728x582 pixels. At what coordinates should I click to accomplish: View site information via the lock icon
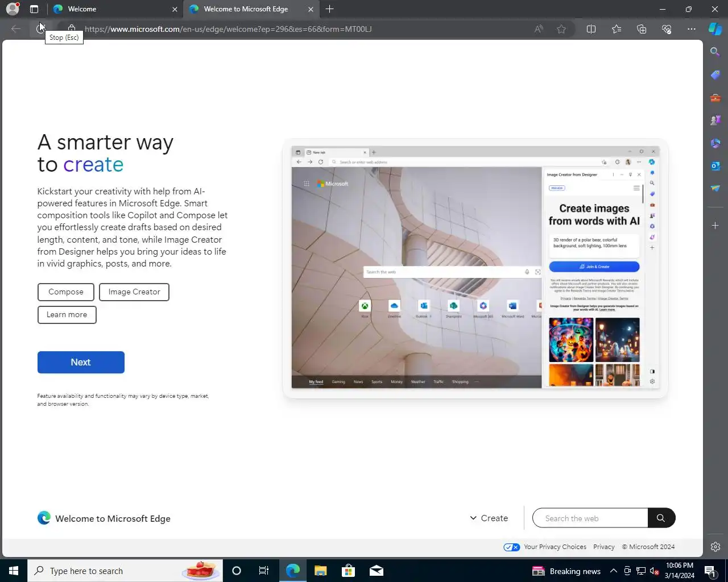tap(71, 29)
